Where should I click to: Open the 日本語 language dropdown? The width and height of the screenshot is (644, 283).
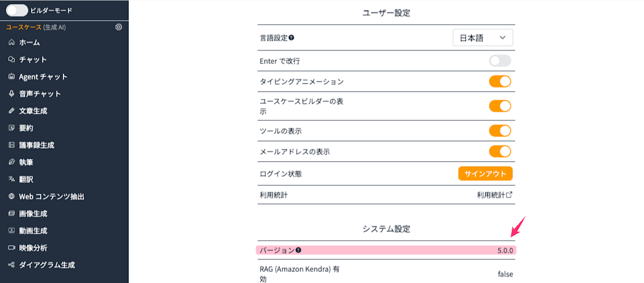(x=483, y=38)
